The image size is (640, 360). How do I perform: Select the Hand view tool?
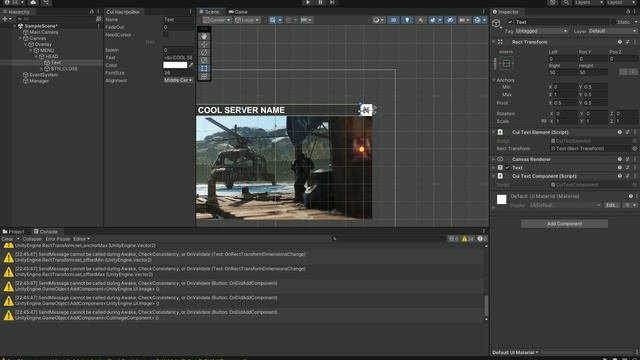204,36
